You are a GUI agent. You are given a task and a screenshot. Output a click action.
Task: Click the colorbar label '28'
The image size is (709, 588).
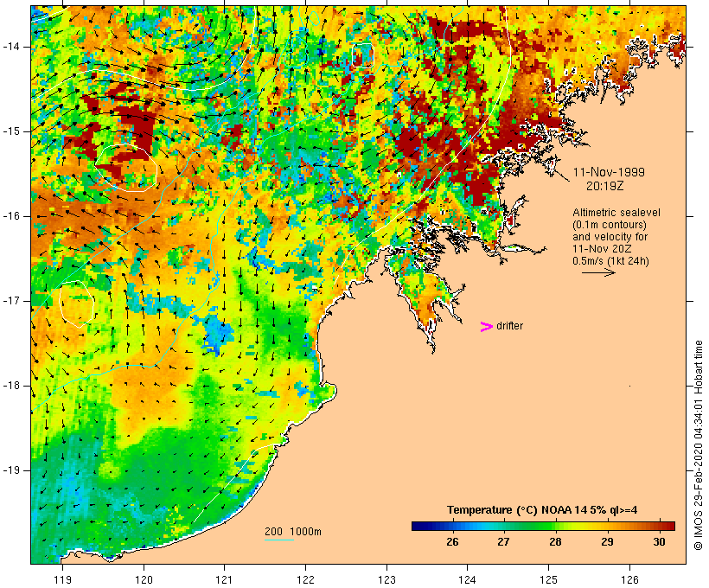click(556, 541)
